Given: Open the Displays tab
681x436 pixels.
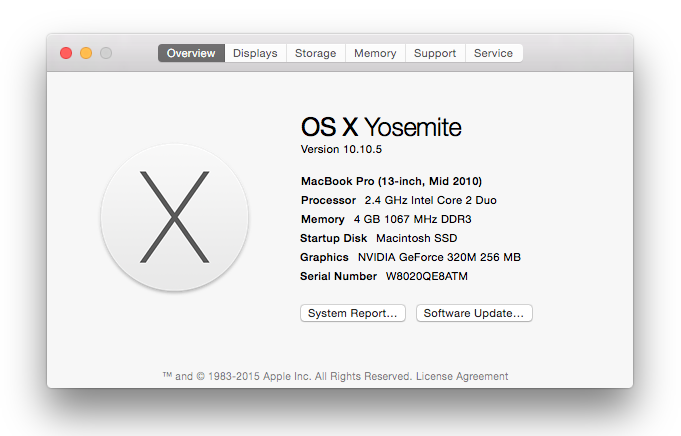Looking at the screenshot, I should [x=255, y=53].
